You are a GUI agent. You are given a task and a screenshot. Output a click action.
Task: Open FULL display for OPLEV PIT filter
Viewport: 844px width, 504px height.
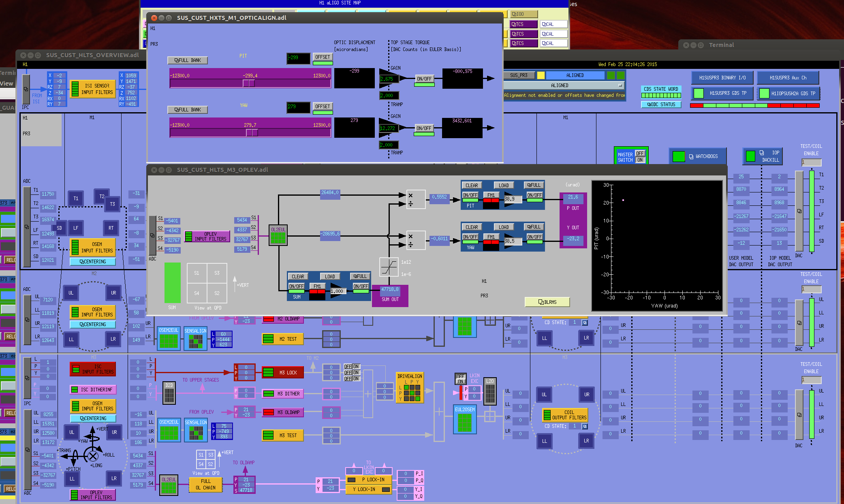click(x=534, y=185)
